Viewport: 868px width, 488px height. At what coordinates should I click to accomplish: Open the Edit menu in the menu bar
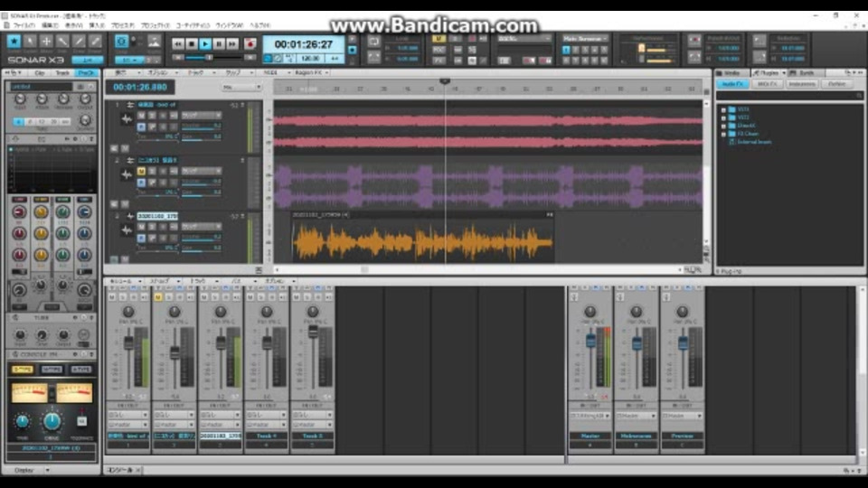tap(50, 25)
